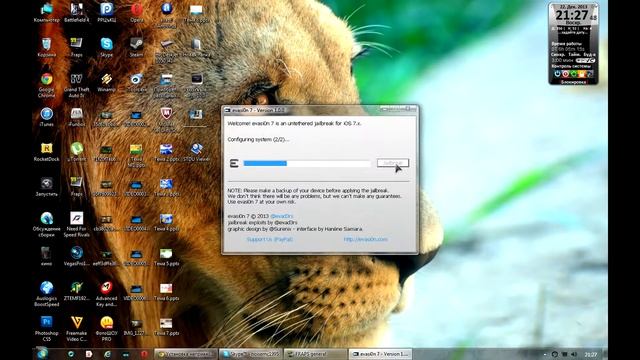Launch Internet Explorer from the taskbar

(107, 354)
